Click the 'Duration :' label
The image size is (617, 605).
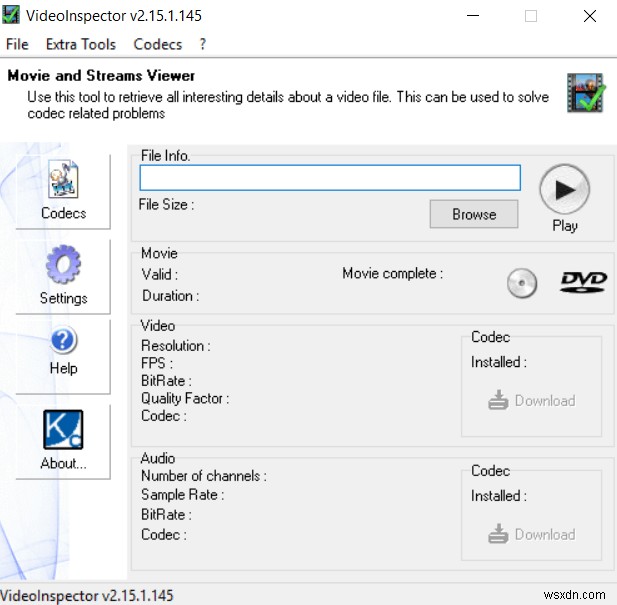click(171, 295)
